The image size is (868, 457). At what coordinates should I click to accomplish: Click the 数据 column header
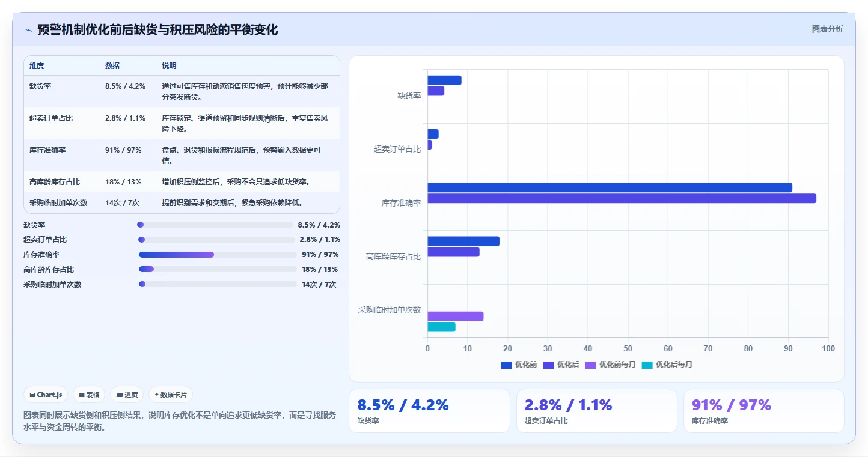pyautogui.click(x=112, y=66)
